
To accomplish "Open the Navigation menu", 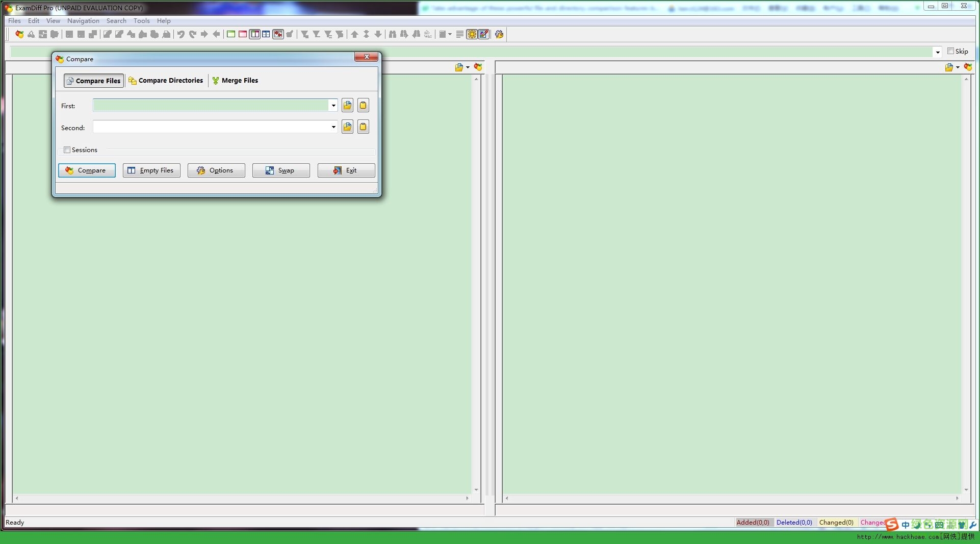I will pos(83,21).
